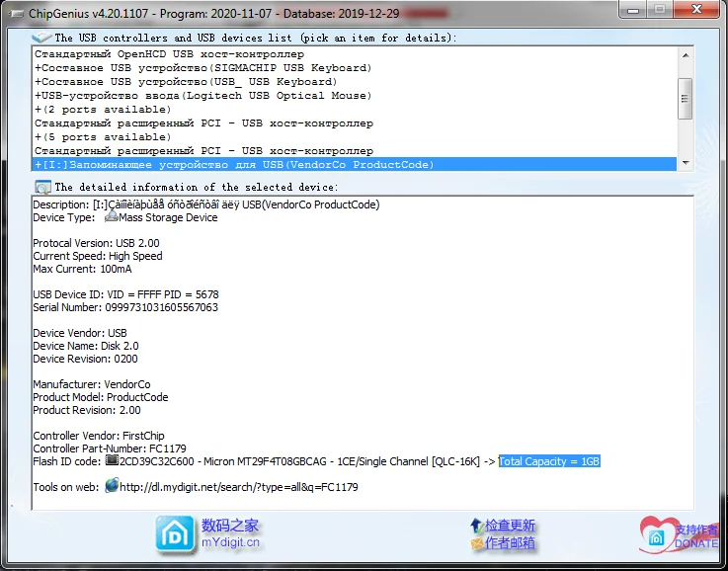This screenshot has height=571, width=728.
Task: Click the author email envelope icon
Action: pos(477,543)
